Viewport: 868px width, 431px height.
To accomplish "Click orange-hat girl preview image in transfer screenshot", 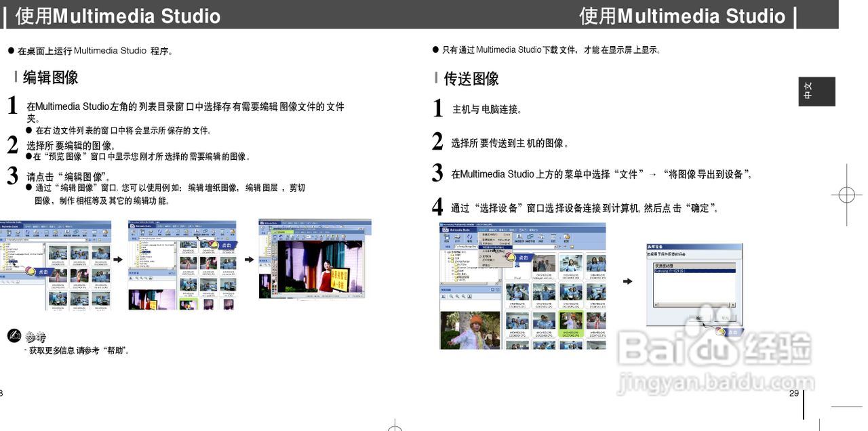I will (x=470, y=331).
